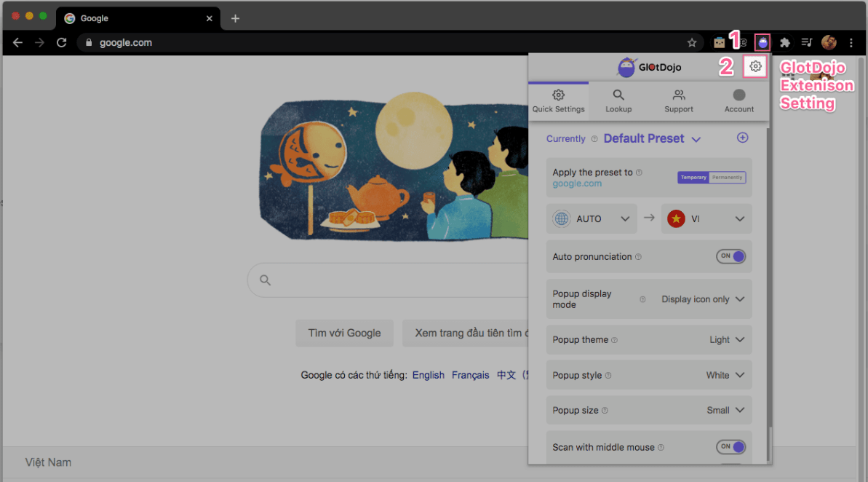
Task: Switch Google language to English
Action: tap(429, 375)
